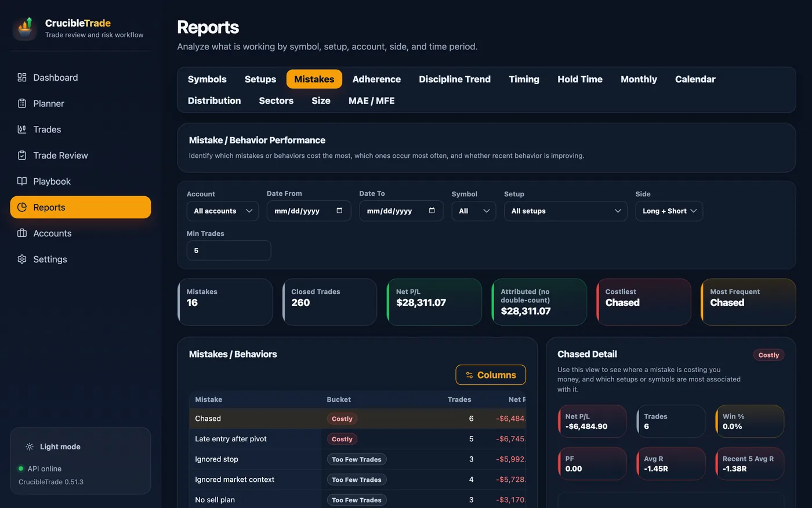The image size is (812, 508).
Task: Open the Discipline Trend tab
Action: [455, 79]
